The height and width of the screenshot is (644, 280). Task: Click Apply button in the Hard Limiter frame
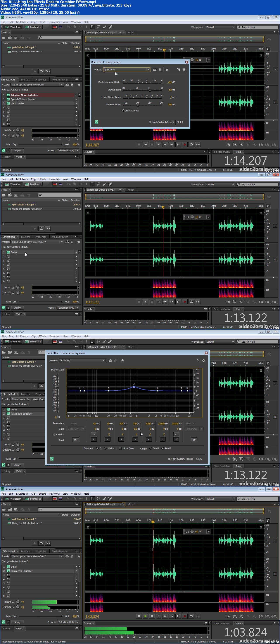pyautogui.click(x=17, y=150)
